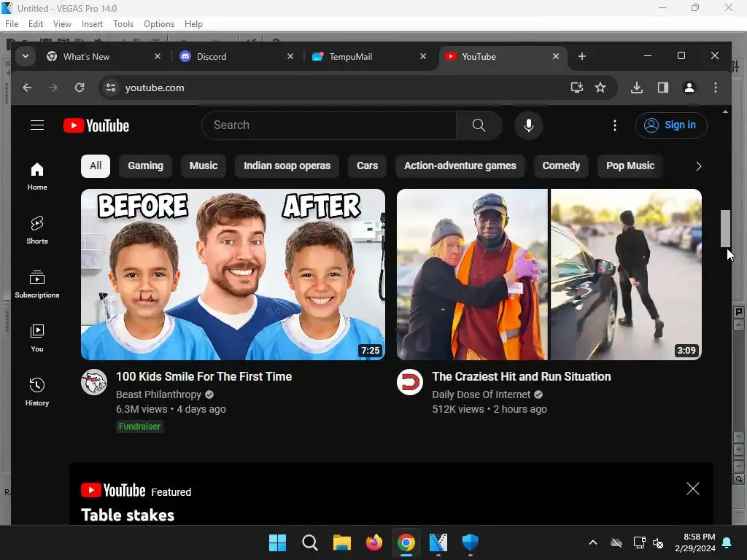Click the BEFORE AFTER video thumbnail
The image size is (747, 560).
point(233,274)
